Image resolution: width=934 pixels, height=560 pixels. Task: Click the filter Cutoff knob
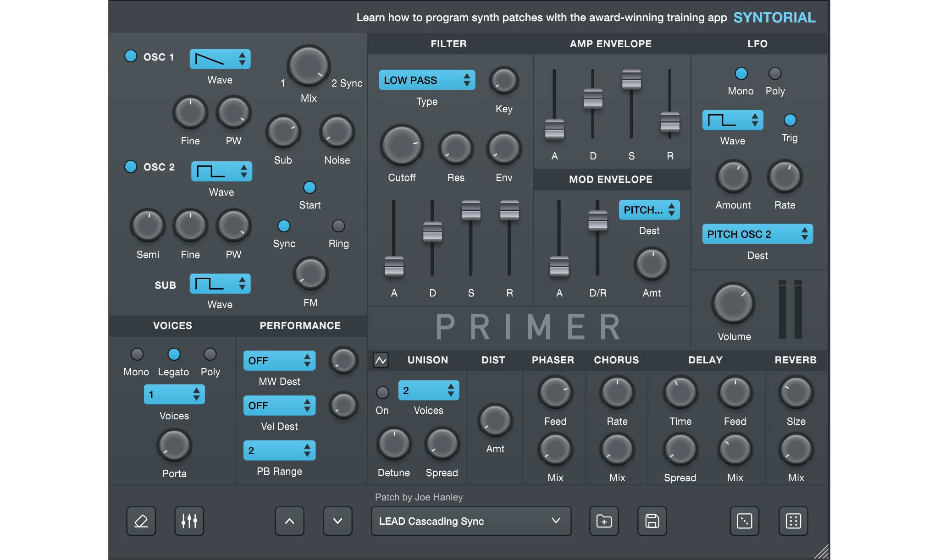pos(402,146)
